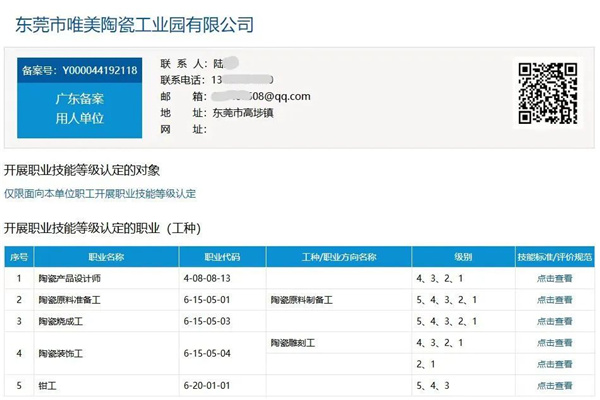Click the 联系电话 phone number

[242, 80]
